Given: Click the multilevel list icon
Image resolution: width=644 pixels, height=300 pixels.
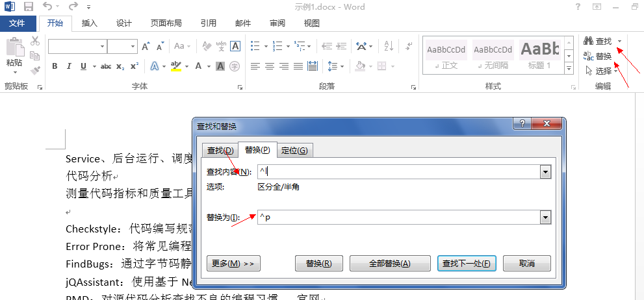Looking at the screenshot, I should coord(300,46).
